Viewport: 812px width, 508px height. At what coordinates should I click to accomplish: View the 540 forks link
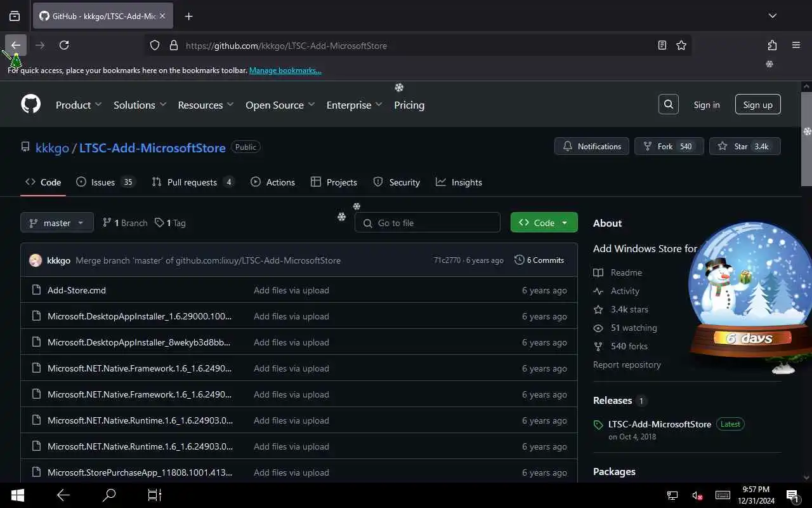(x=621, y=346)
